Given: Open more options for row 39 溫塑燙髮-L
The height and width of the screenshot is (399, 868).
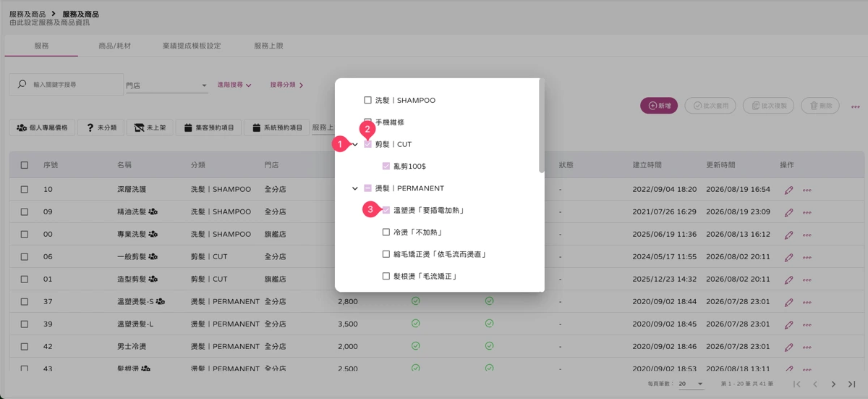Looking at the screenshot, I should (x=807, y=325).
